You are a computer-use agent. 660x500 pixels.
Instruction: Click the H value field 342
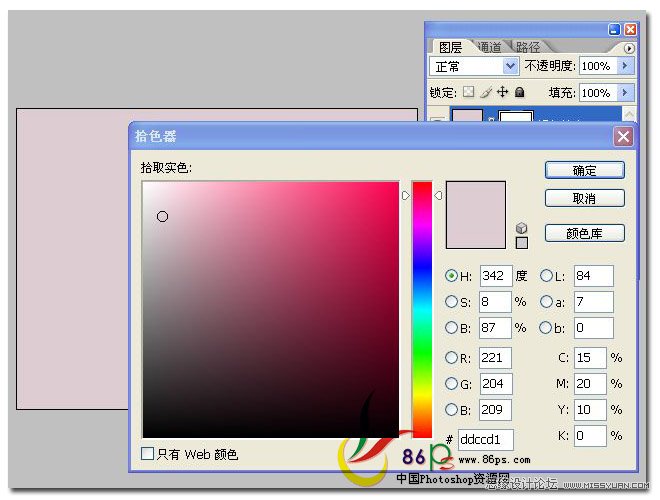pos(496,276)
